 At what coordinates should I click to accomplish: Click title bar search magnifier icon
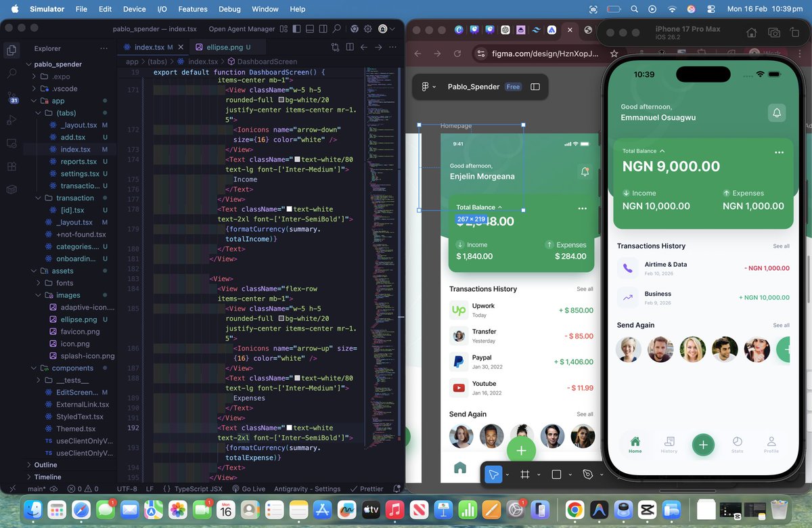(x=336, y=29)
